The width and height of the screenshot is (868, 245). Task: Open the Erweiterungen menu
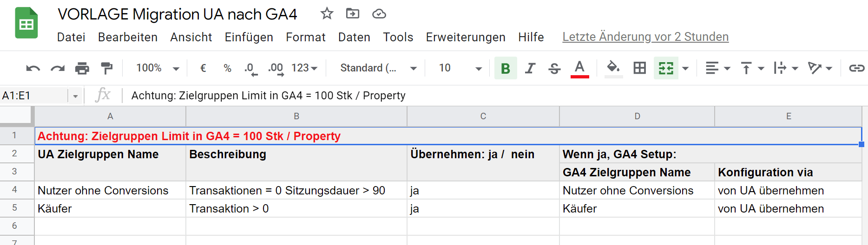pyautogui.click(x=465, y=37)
